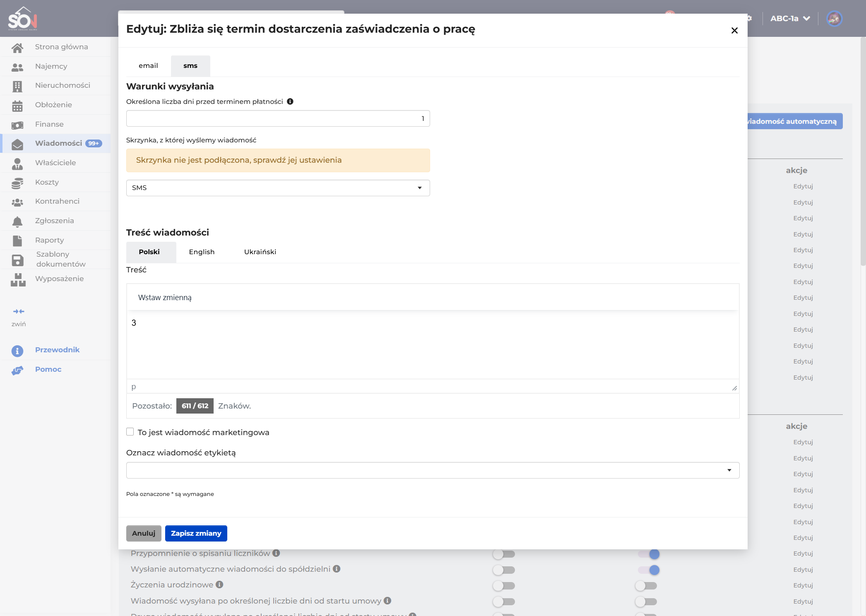The height and width of the screenshot is (616, 866).
Task: Toggle second switch for Życzenia urodzinowe
Action: coord(646,586)
